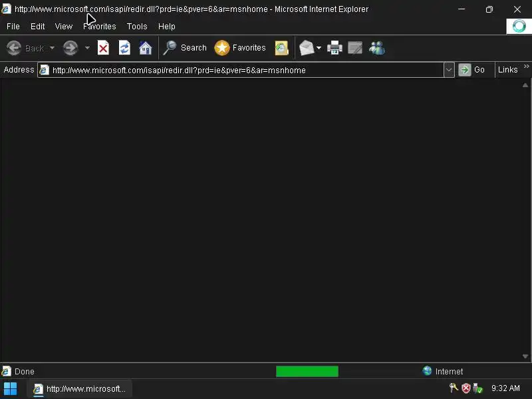532x399 pixels.
Task: Click the status bar page icon
Action: click(7, 372)
